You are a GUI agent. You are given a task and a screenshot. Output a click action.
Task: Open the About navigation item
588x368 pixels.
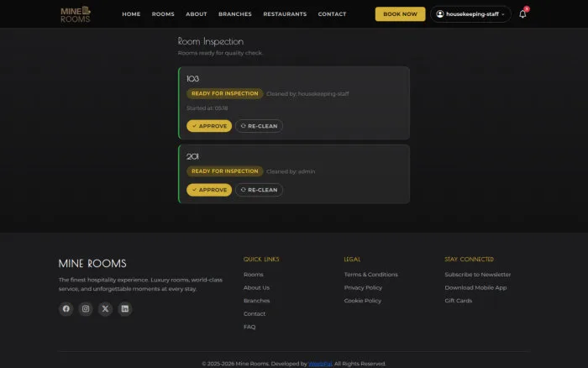click(197, 14)
